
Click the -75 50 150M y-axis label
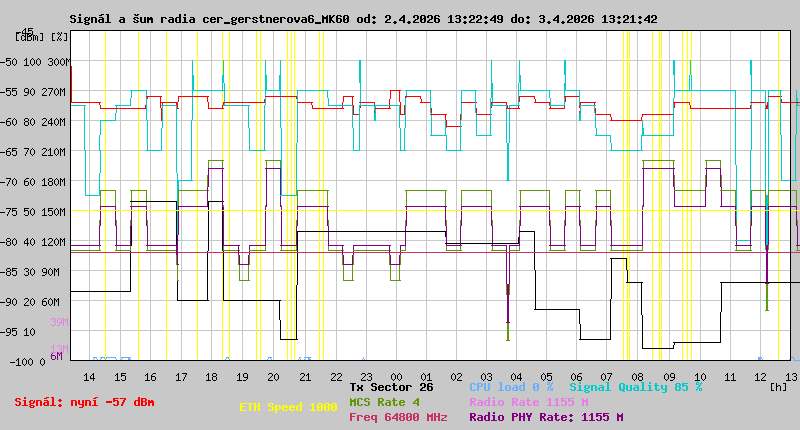click(x=36, y=211)
